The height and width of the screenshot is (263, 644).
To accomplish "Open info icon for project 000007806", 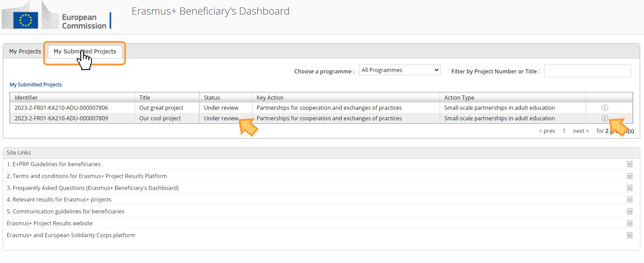I will [x=605, y=108].
